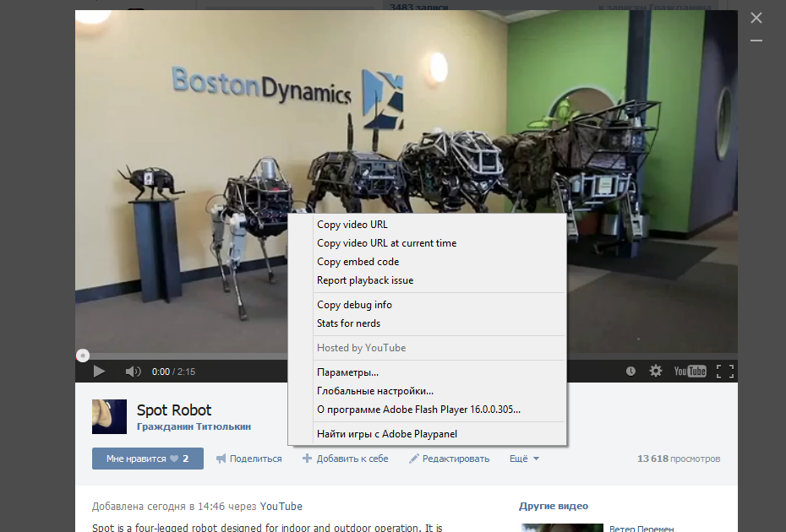Click the Watch Later clock icon

click(x=630, y=372)
